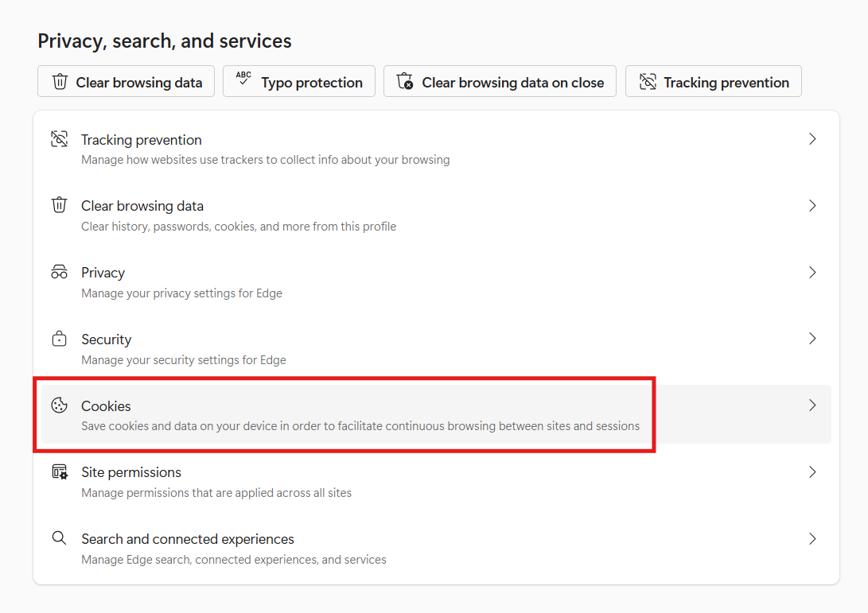Expand Site permissions with its chevron
Screen dimensions: 868x613
pos(812,472)
